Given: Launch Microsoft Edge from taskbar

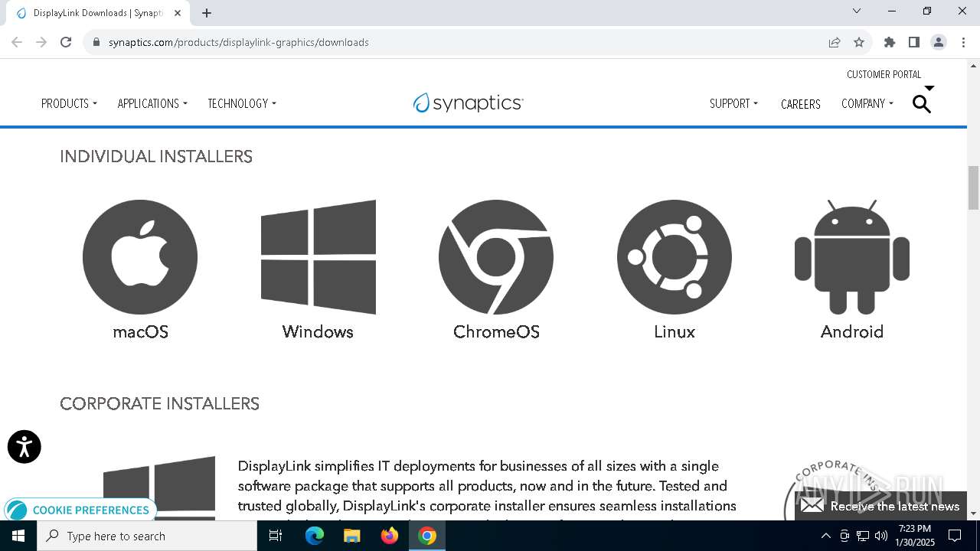Looking at the screenshot, I should (315, 536).
